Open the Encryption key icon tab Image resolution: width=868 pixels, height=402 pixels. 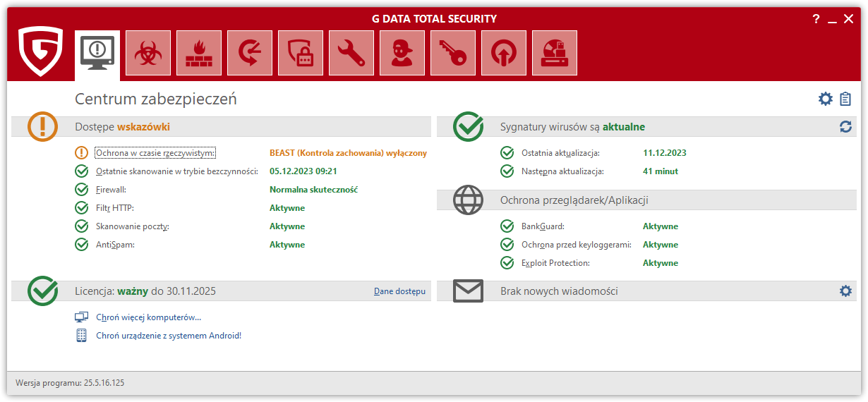click(453, 53)
